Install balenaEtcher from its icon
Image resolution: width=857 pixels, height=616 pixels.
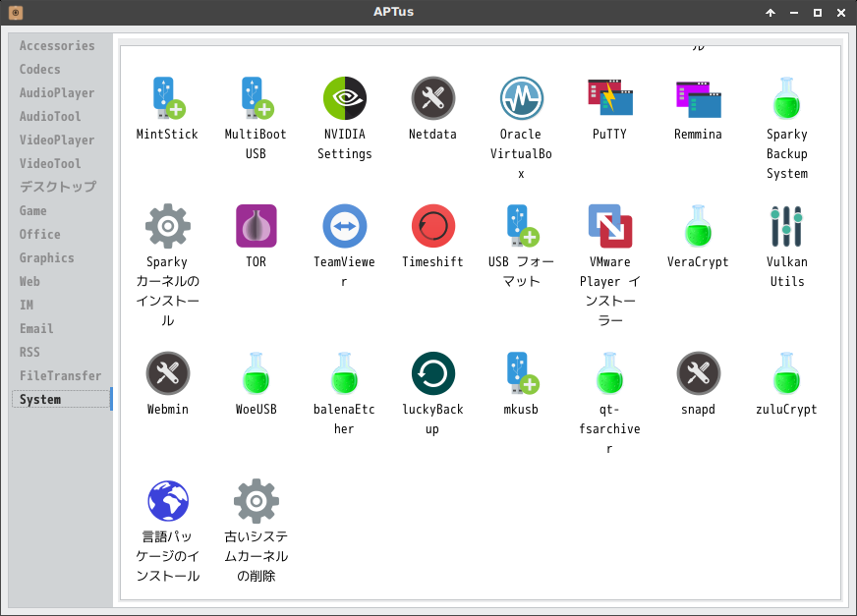click(x=344, y=373)
